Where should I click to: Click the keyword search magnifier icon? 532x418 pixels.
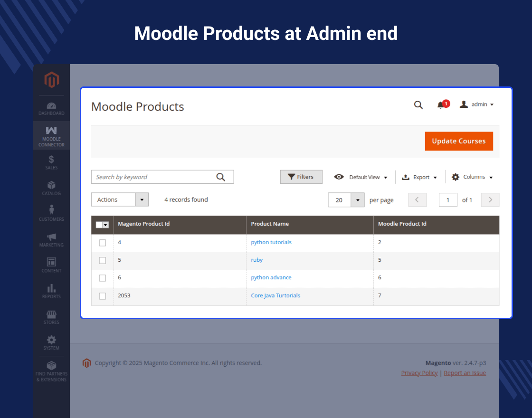[221, 177]
